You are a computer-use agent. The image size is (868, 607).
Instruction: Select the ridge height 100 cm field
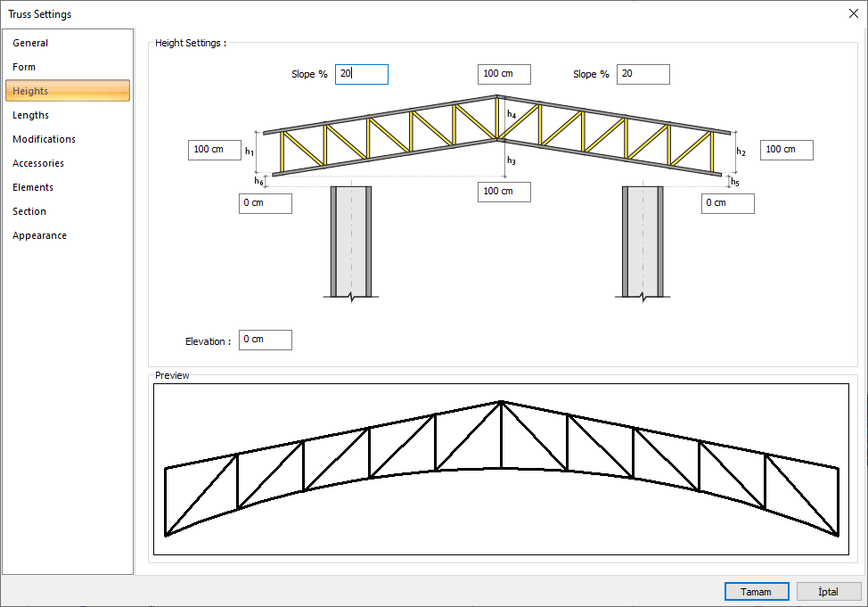point(504,74)
